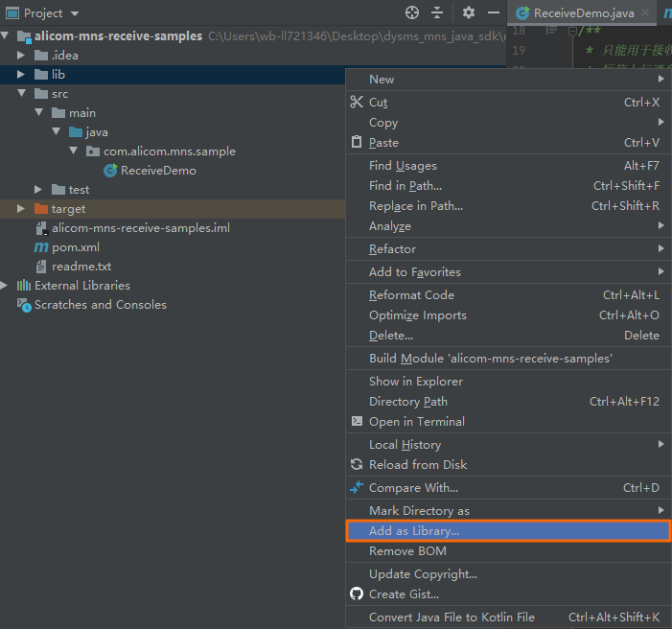
Task: Open the Refactor submenu
Action: pyautogui.click(x=508, y=248)
